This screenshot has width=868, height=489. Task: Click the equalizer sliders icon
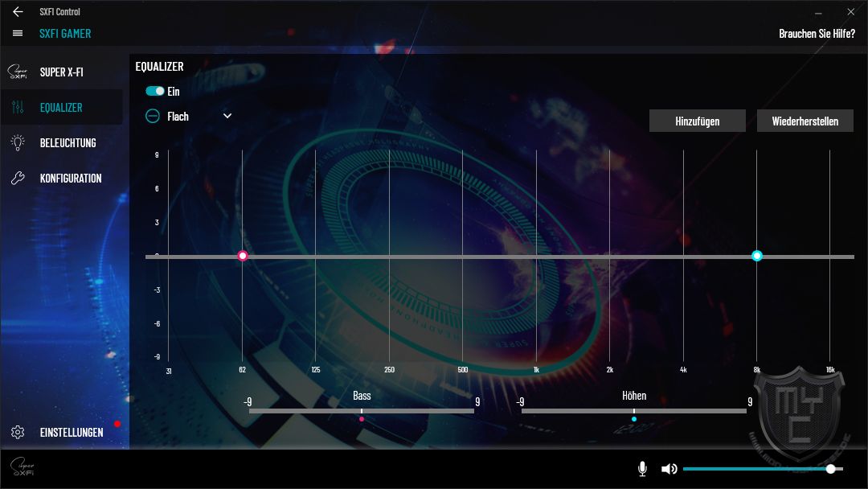(18, 108)
